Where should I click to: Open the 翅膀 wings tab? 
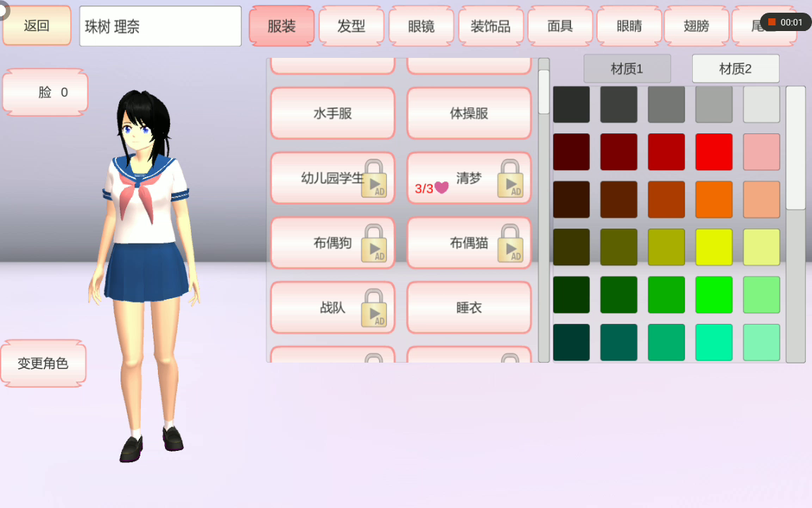pyautogui.click(x=696, y=26)
